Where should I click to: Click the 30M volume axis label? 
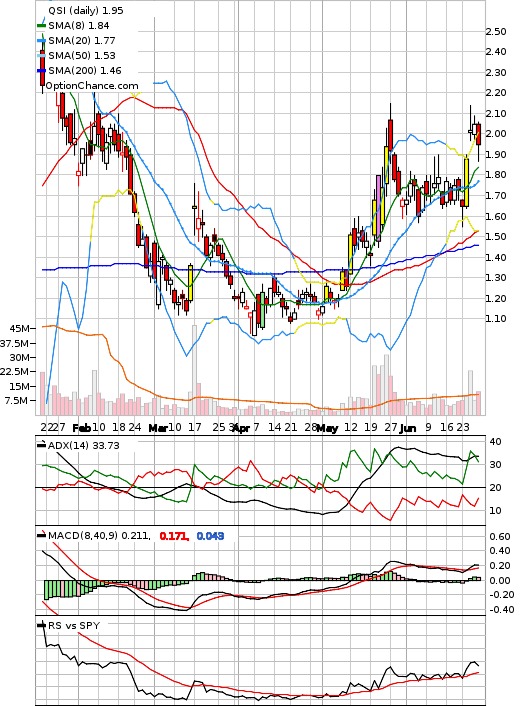click(x=20, y=358)
